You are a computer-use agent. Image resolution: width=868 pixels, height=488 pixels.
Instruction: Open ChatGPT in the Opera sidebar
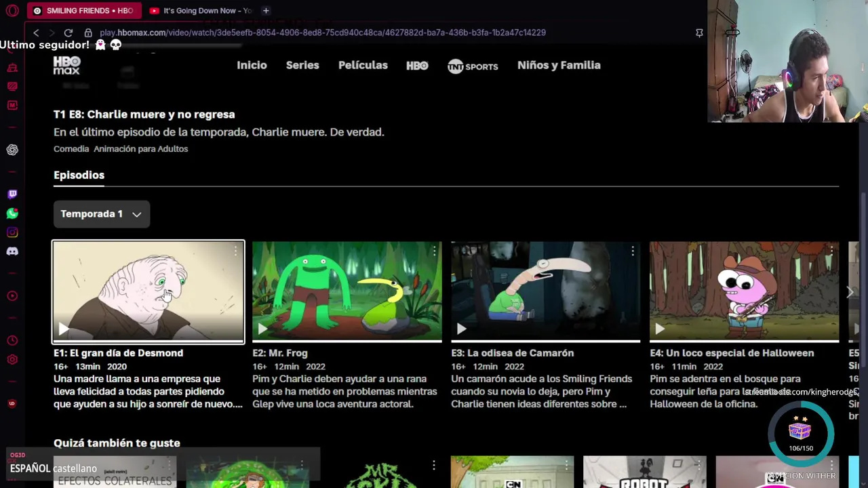click(12, 150)
